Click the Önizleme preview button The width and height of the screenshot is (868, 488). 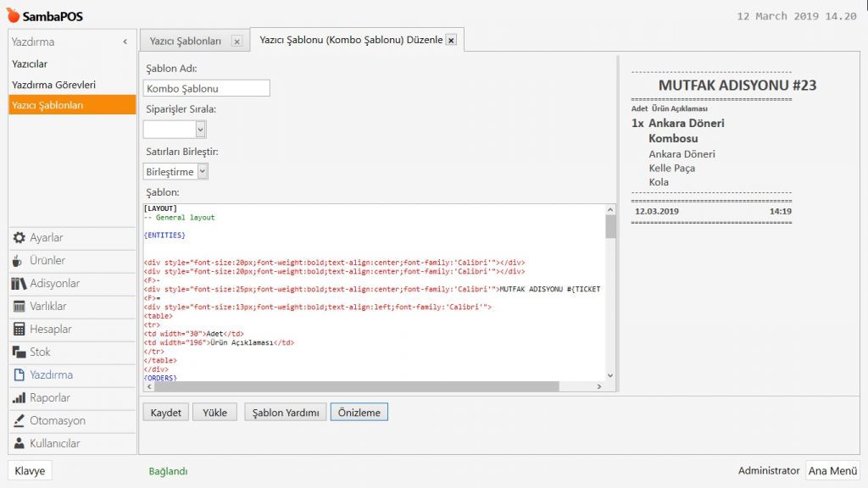(359, 413)
